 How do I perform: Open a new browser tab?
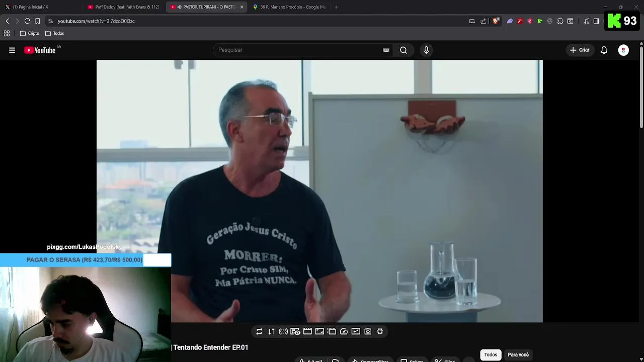tap(337, 7)
